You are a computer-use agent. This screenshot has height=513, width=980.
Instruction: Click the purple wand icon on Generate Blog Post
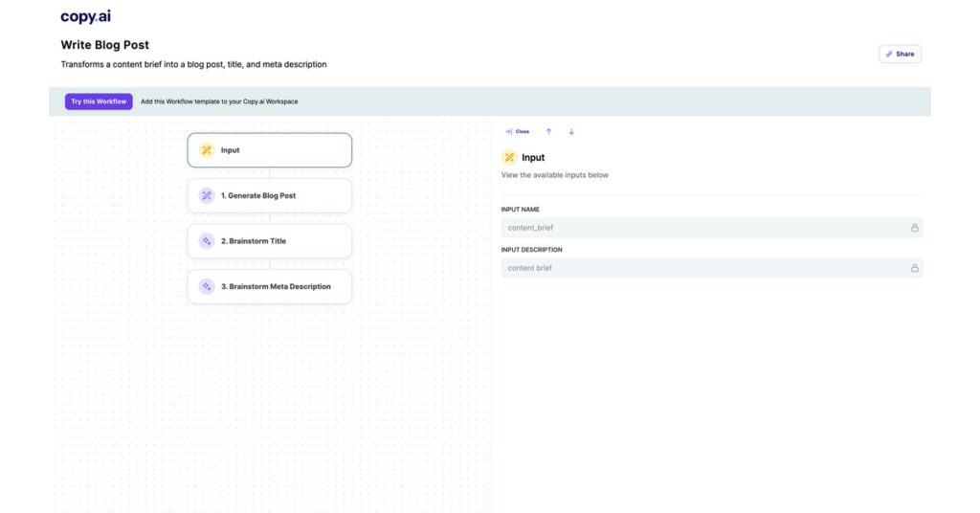[x=207, y=195]
